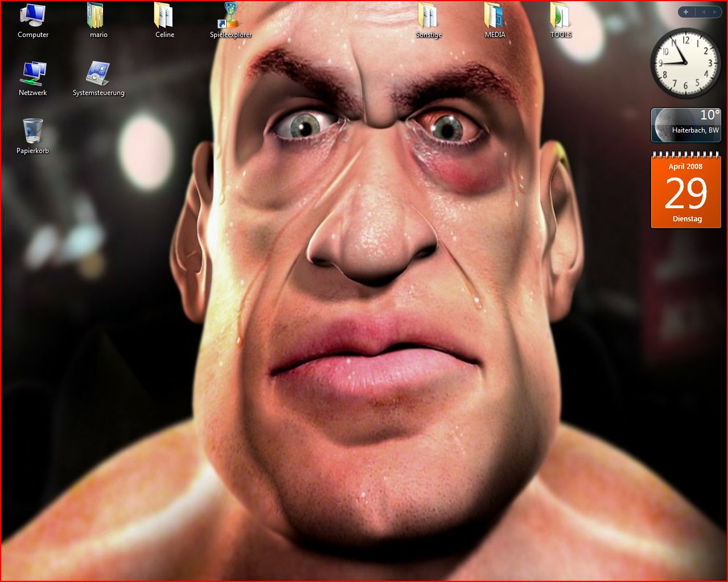This screenshot has height=582, width=728.
Task: Open Systemsteuerung control panel icon
Action: pos(98,74)
